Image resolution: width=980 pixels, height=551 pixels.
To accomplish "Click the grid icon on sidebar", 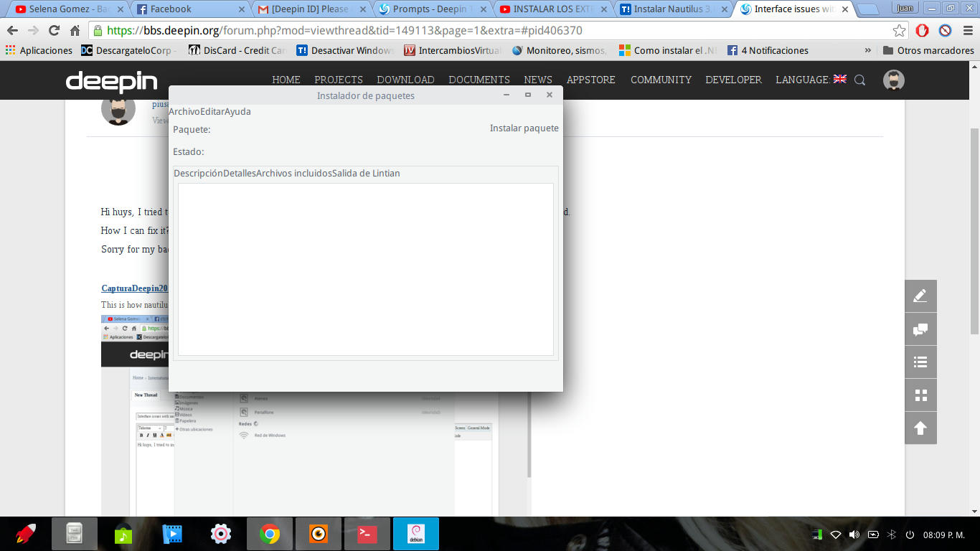I will coord(920,395).
